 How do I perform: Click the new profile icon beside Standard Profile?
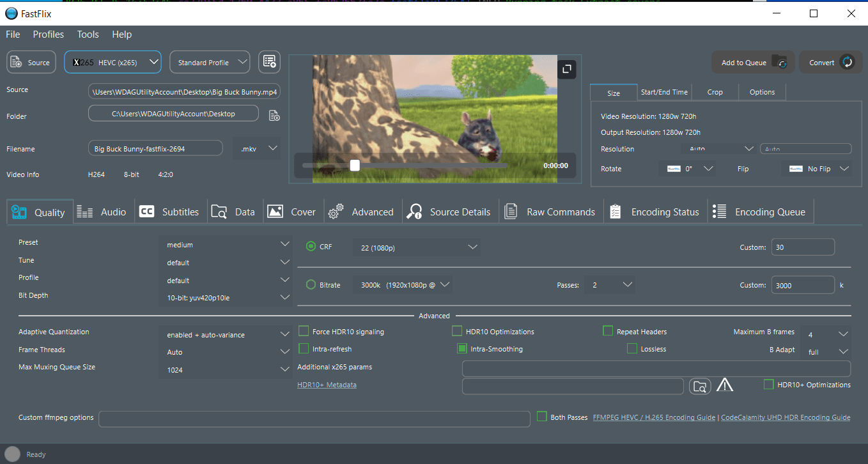269,62
